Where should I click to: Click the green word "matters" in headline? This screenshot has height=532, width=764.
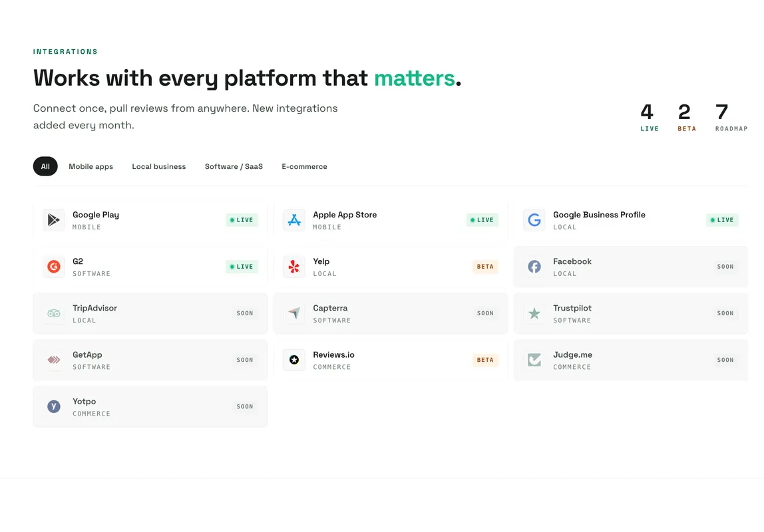click(x=414, y=78)
